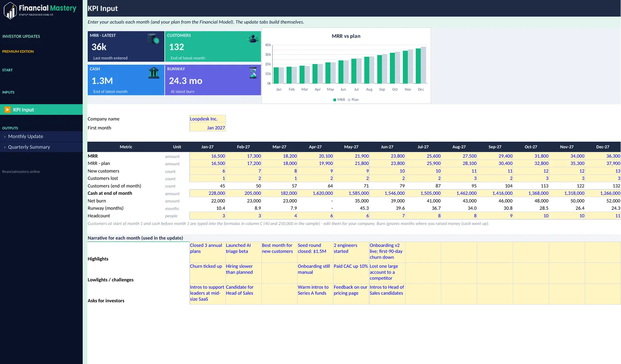Edit the Company name field Loopdesk Inc.

tap(207, 119)
